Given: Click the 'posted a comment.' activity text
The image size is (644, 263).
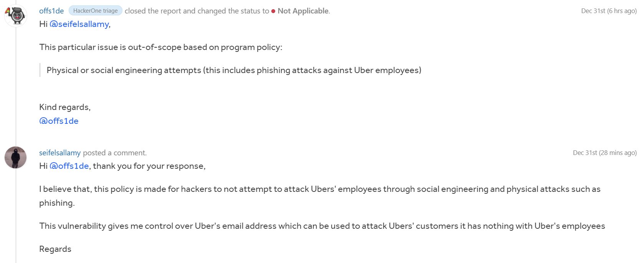Looking at the screenshot, I should click(x=115, y=153).
